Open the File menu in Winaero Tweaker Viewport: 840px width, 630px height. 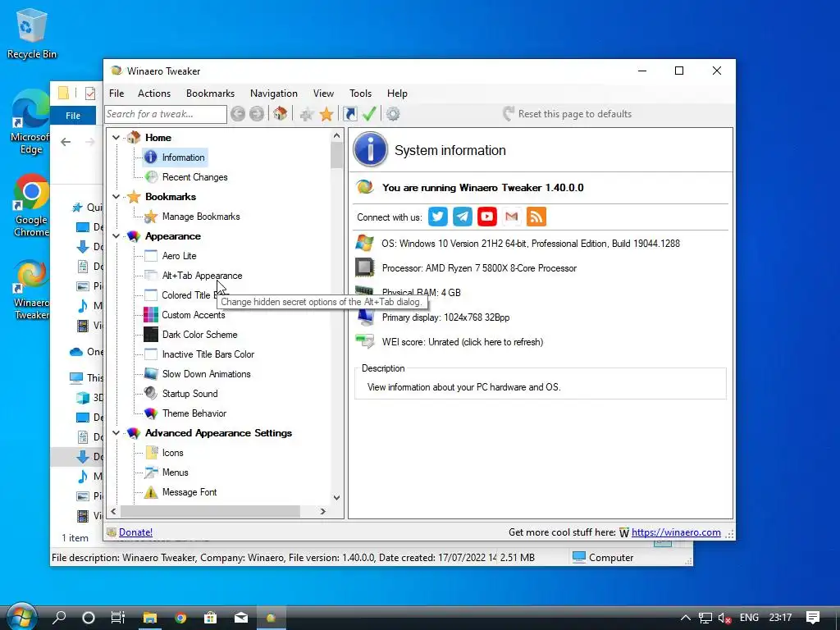[x=116, y=94]
